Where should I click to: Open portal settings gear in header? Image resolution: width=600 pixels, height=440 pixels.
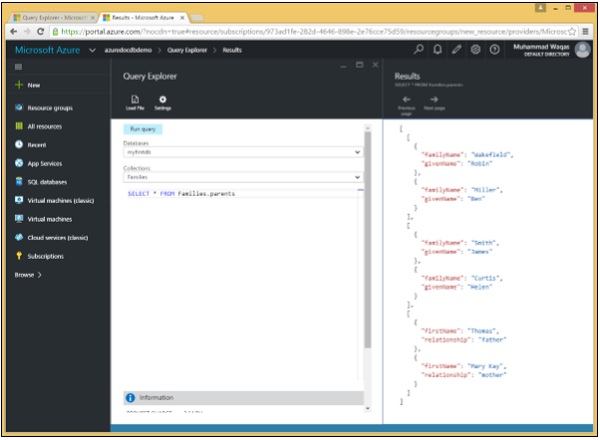pos(476,49)
